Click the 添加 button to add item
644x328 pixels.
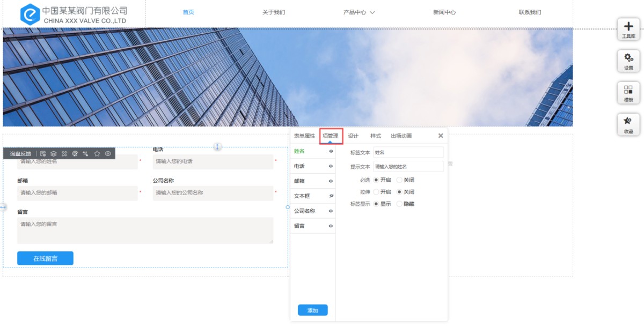click(312, 310)
